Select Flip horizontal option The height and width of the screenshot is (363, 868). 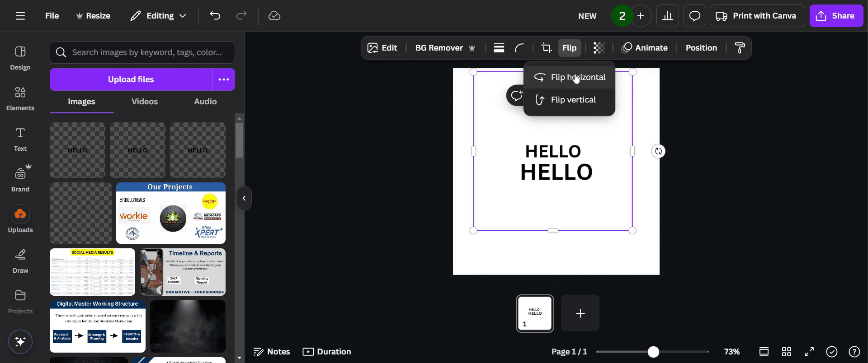(570, 77)
